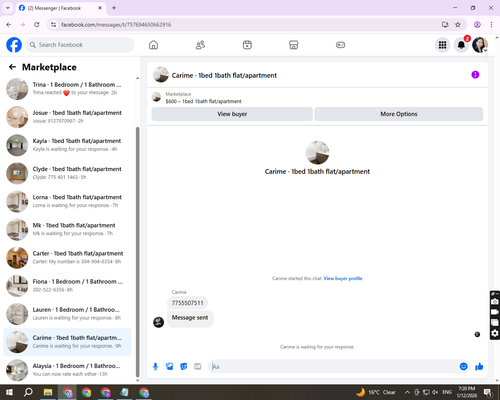
Task: Click the message input field
Action: 333,367
